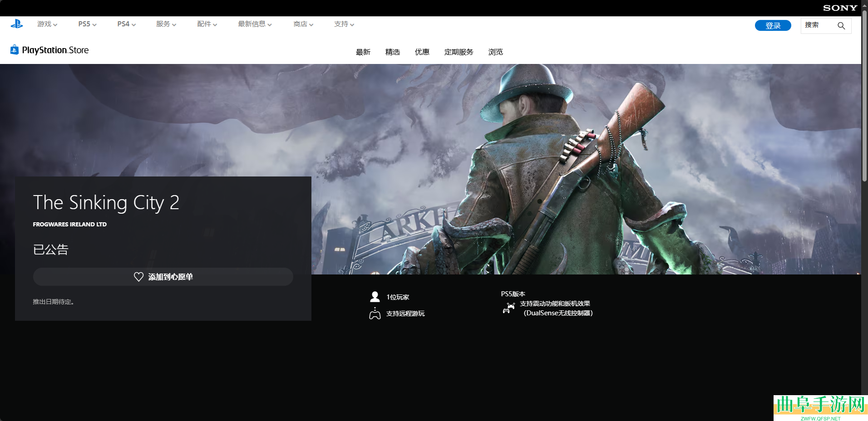Select the 最新 store tab
This screenshot has height=421, width=868.
tap(363, 52)
